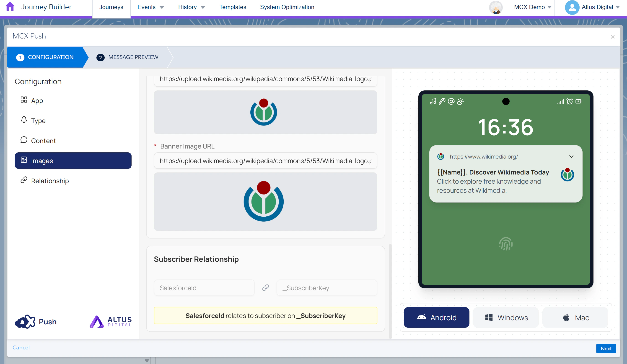
Task: Click the https://www.wikimedia.org/ notification URL
Action: [484, 157]
